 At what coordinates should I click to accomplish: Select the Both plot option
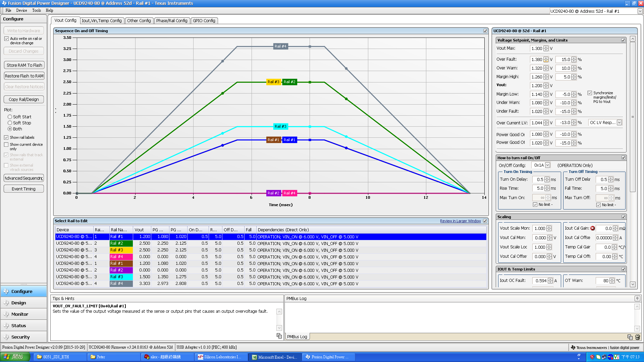[x=10, y=129]
